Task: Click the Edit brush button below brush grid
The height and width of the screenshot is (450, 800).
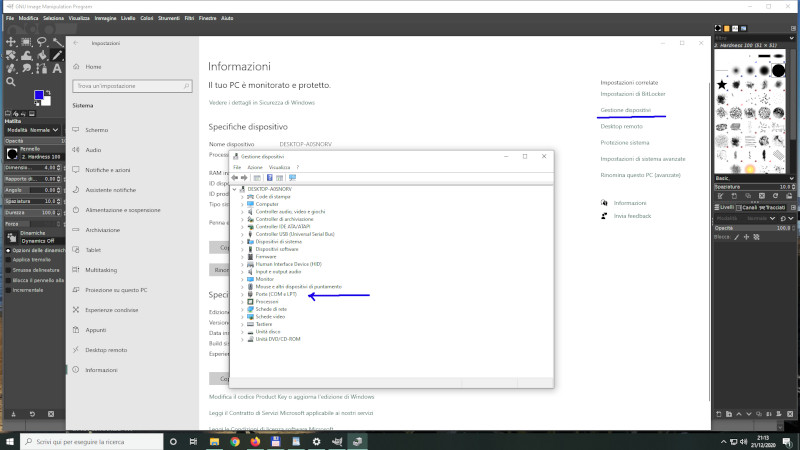Action: pyautogui.click(x=720, y=196)
